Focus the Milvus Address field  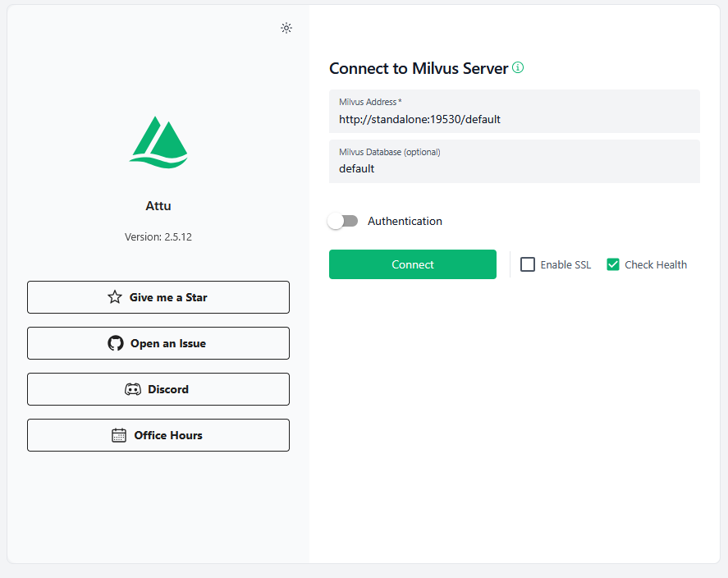click(x=515, y=112)
